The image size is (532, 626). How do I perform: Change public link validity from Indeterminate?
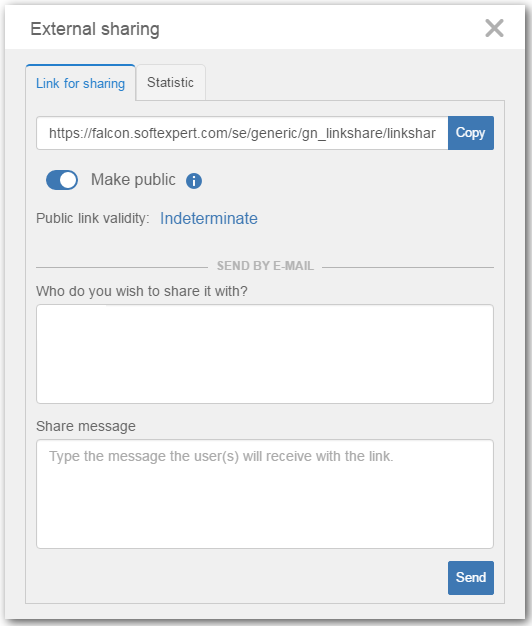[209, 218]
